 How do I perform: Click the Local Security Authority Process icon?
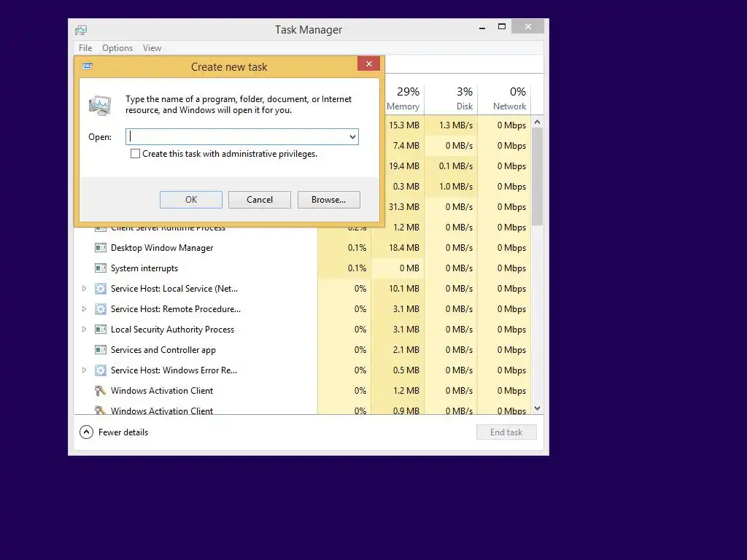tap(101, 330)
